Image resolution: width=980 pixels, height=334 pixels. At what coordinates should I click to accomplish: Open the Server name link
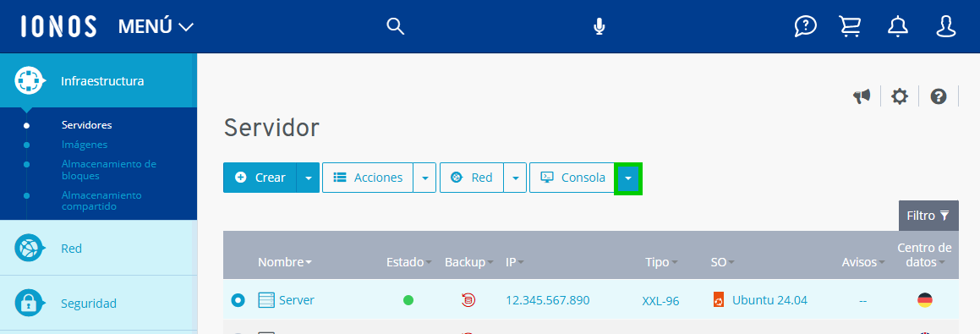point(296,300)
